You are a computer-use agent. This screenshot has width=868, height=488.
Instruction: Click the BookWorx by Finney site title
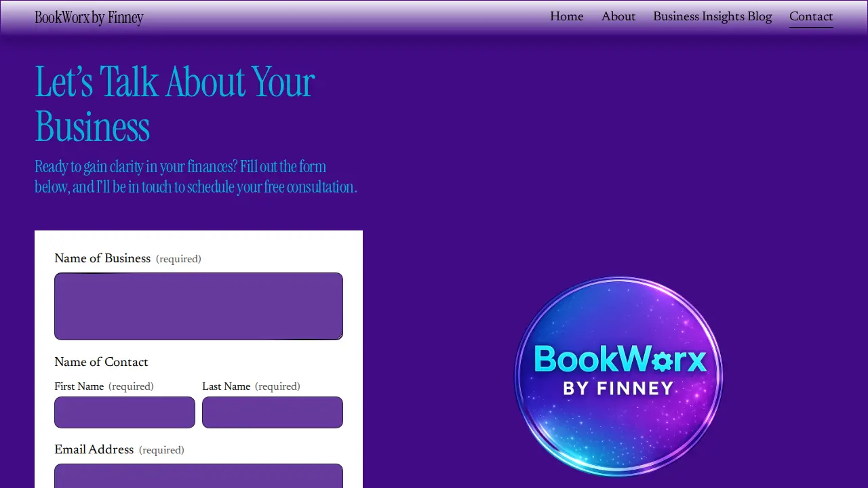89,17
